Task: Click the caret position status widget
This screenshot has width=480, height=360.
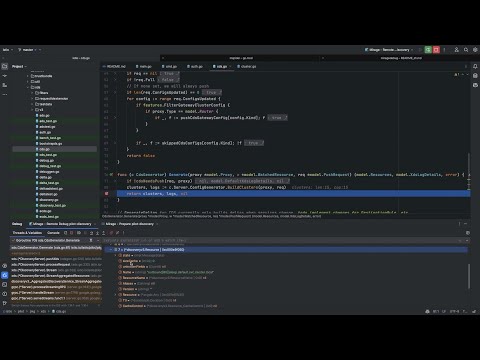Action: click(x=436, y=311)
